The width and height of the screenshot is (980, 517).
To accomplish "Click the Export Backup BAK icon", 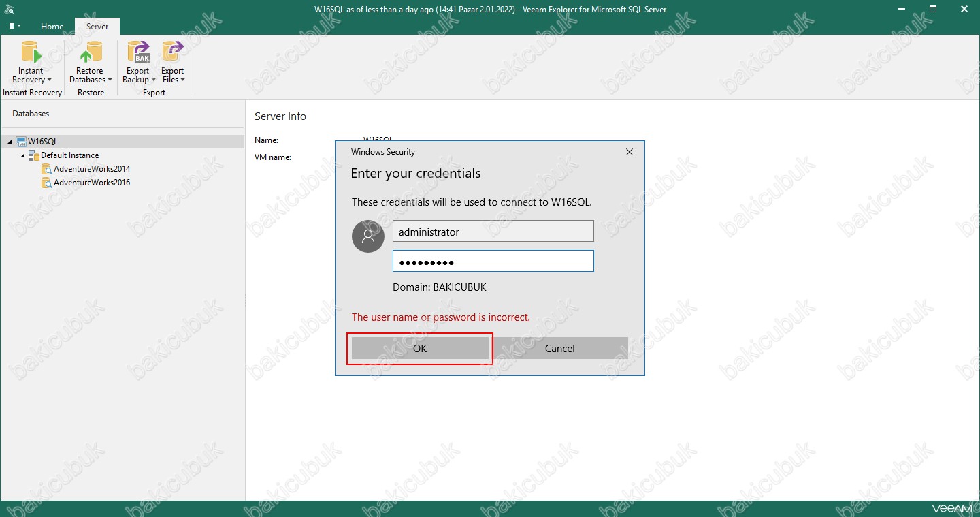I will 139,52.
